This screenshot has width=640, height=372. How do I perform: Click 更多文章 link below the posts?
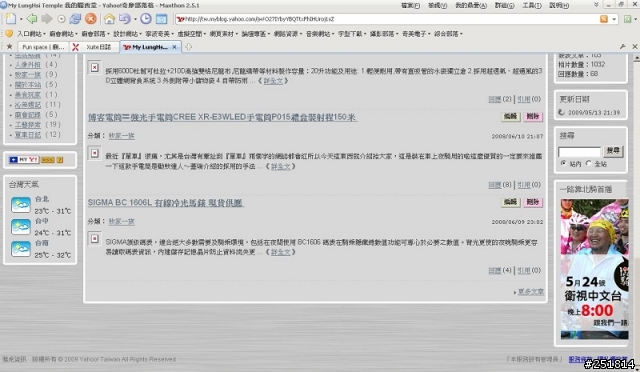(x=530, y=292)
